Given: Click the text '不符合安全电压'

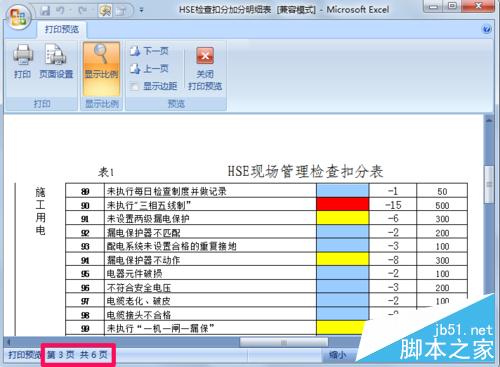Looking at the screenshot, I should coord(139,287).
